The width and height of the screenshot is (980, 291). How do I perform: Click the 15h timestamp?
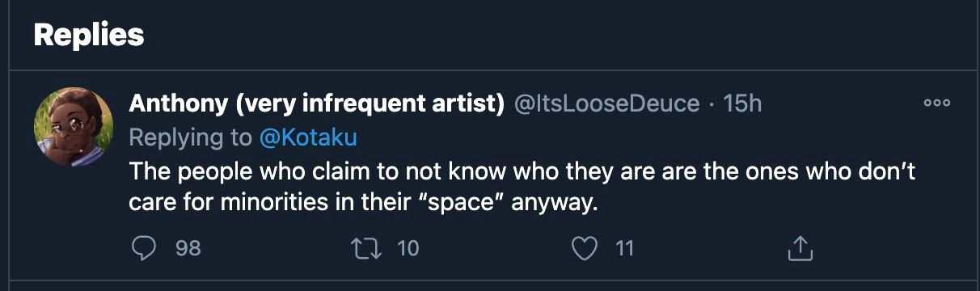(x=742, y=103)
